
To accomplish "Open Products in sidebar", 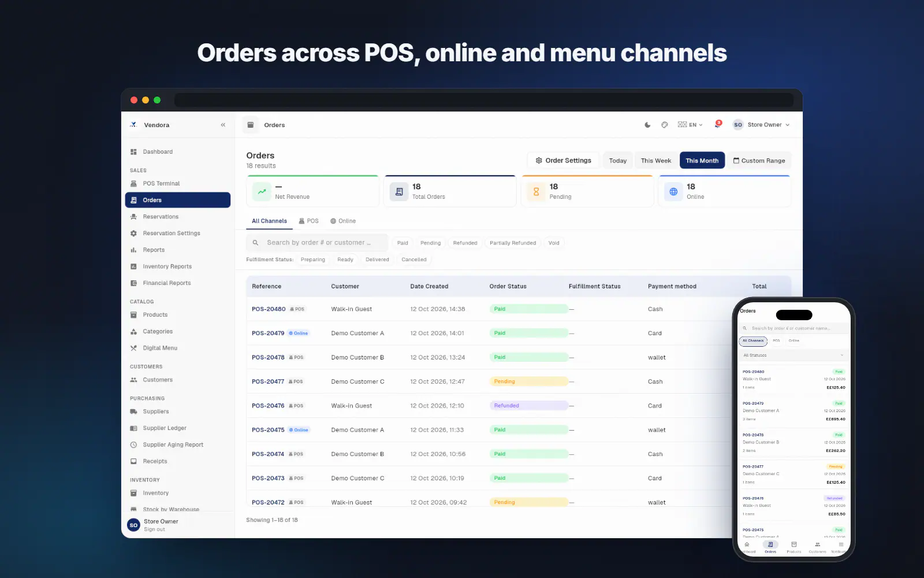I will [178, 315].
